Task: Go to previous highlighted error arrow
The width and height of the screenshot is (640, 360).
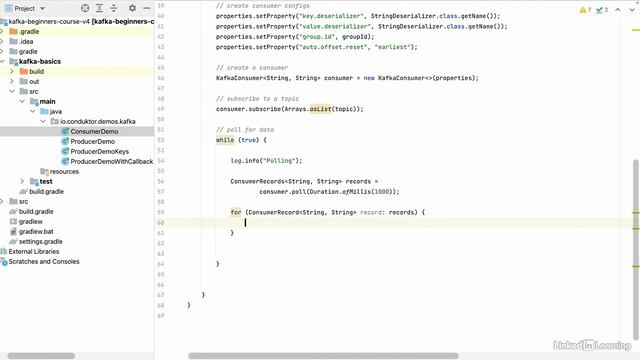Action: pos(618,10)
